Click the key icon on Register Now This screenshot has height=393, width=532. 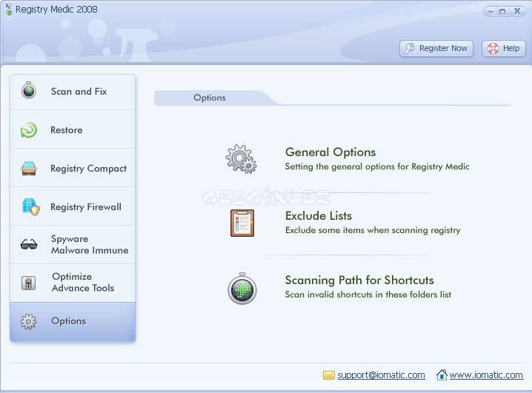coord(410,48)
